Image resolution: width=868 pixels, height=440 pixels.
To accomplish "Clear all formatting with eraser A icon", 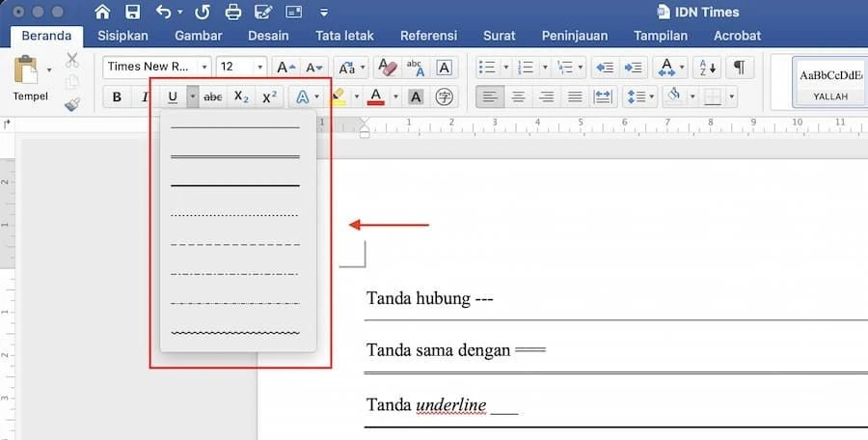I will (388, 68).
